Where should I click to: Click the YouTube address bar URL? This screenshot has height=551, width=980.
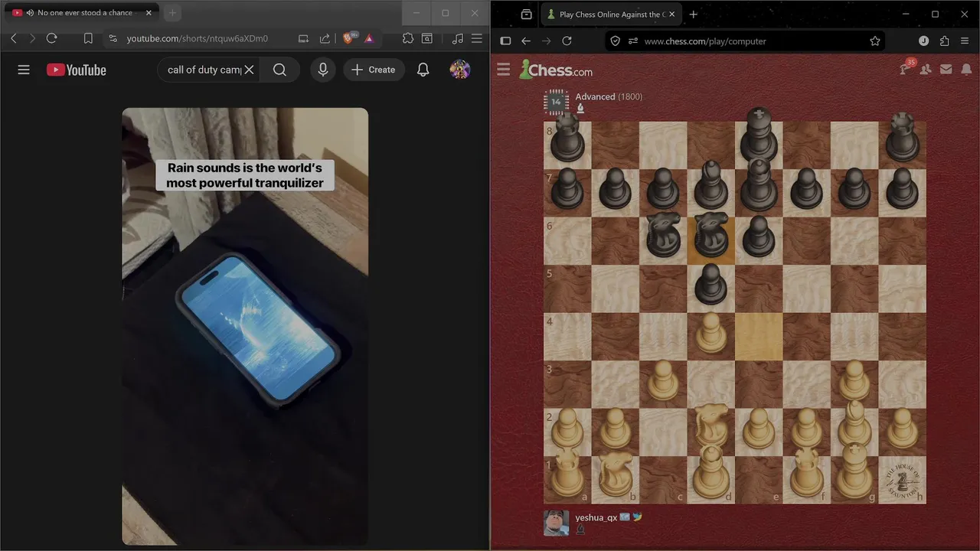198,38
